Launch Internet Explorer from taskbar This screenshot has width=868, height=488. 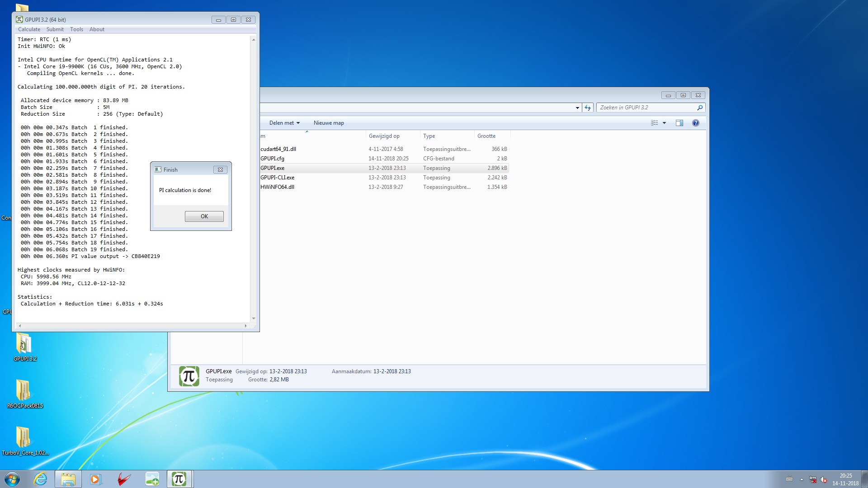pos(40,479)
